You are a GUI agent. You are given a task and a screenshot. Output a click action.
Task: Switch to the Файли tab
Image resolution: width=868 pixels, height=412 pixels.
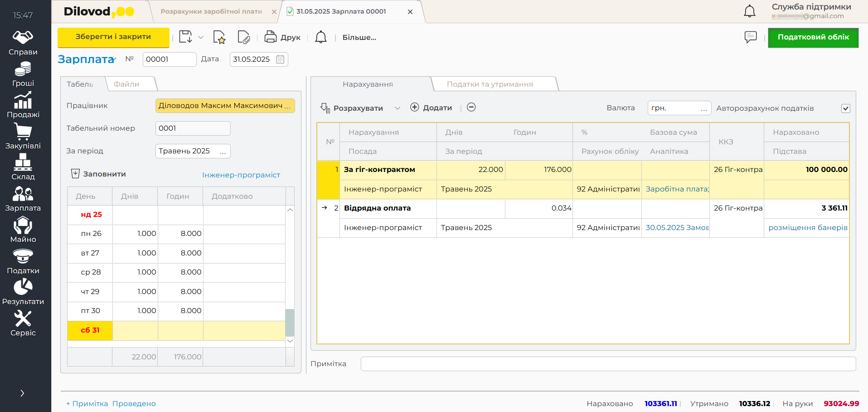(126, 84)
